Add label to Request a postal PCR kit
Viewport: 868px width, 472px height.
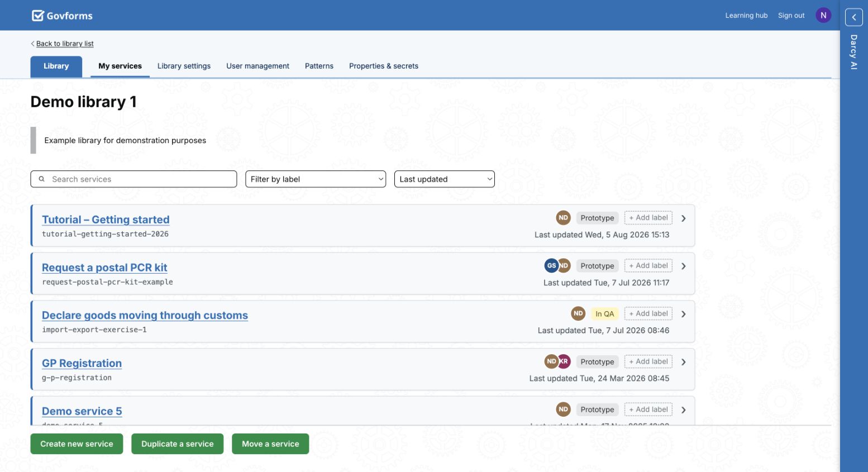point(648,266)
